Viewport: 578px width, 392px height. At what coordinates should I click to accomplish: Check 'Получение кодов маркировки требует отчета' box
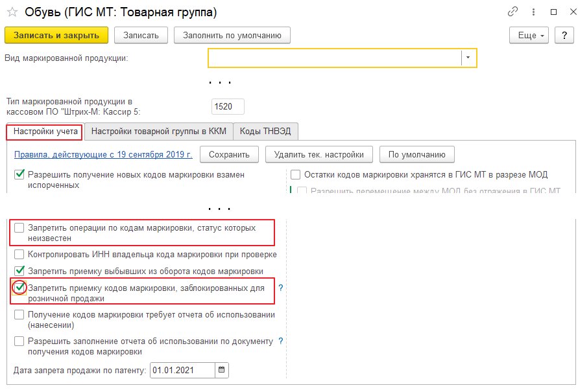(19, 315)
